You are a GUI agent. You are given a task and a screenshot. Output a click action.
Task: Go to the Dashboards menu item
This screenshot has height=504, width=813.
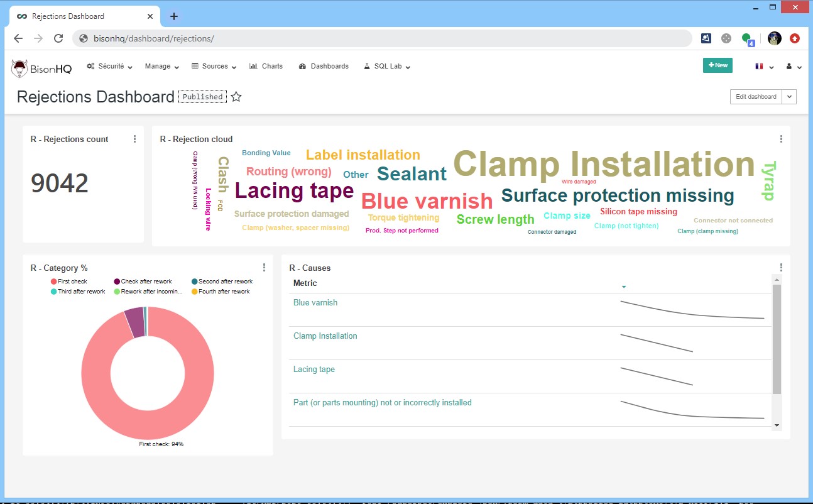(324, 66)
